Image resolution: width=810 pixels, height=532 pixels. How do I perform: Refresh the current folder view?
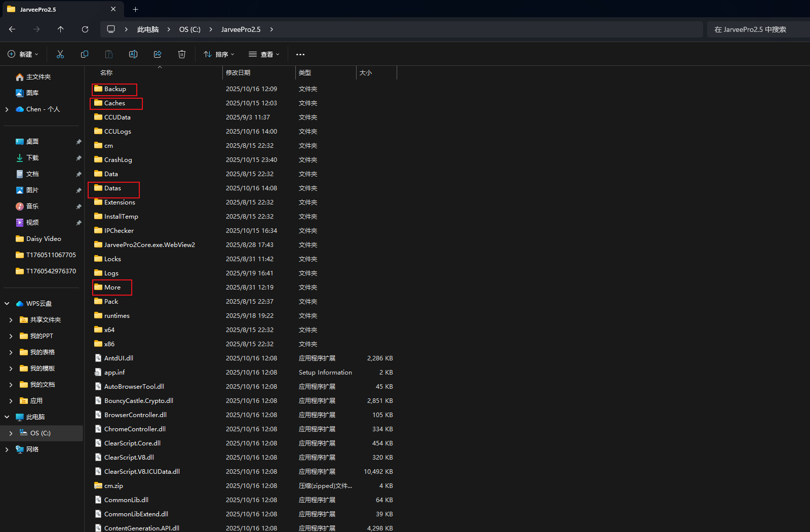click(85, 29)
